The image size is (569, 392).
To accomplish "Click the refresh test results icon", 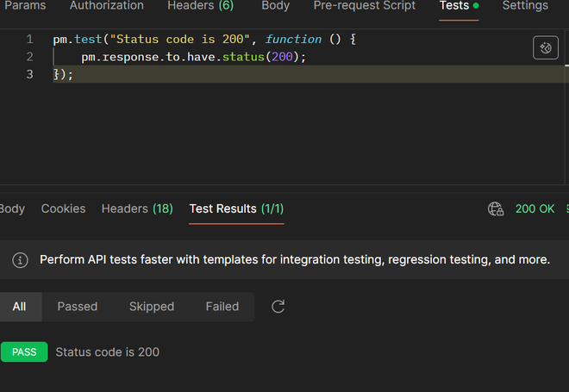I will (278, 307).
